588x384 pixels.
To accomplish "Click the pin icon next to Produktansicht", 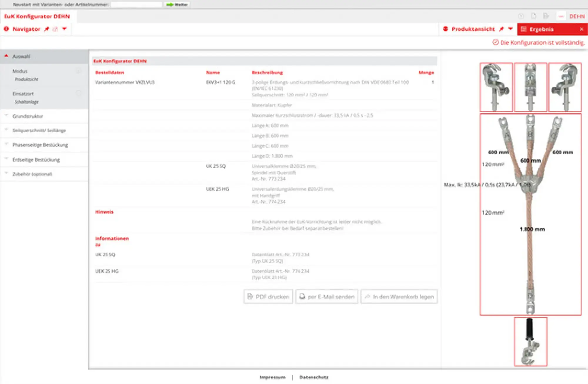I will [x=502, y=29].
